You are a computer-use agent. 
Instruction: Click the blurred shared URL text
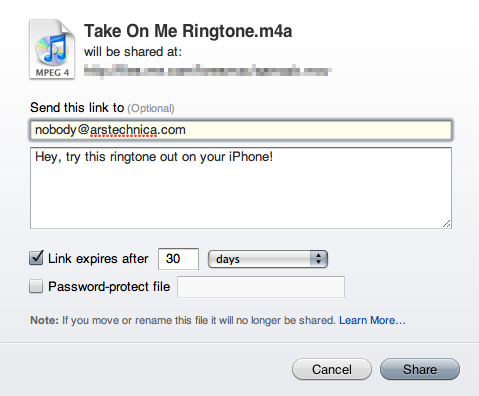(x=207, y=71)
